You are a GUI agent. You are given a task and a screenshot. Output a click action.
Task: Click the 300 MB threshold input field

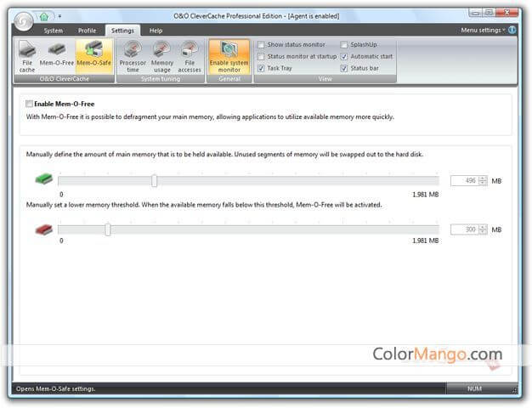(463, 229)
